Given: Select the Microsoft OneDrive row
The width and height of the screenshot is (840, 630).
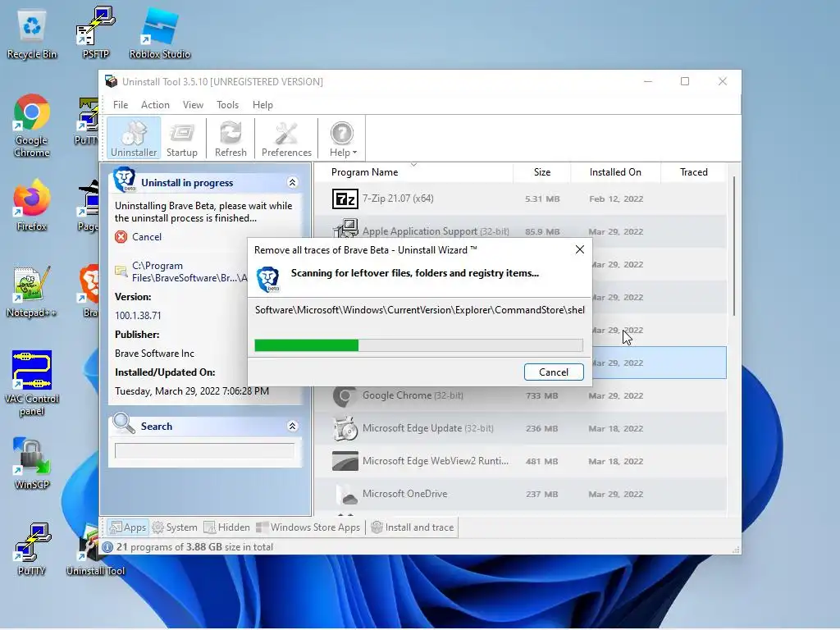Looking at the screenshot, I should (x=520, y=494).
